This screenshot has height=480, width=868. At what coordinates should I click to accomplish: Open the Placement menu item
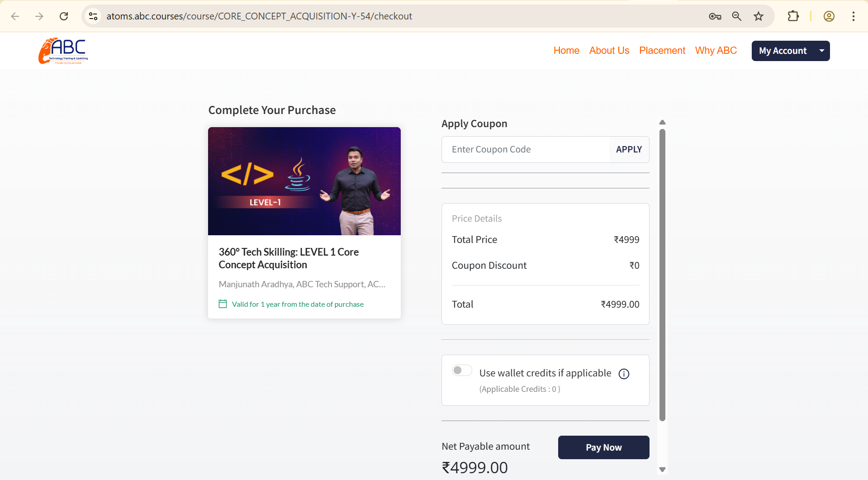coord(662,51)
